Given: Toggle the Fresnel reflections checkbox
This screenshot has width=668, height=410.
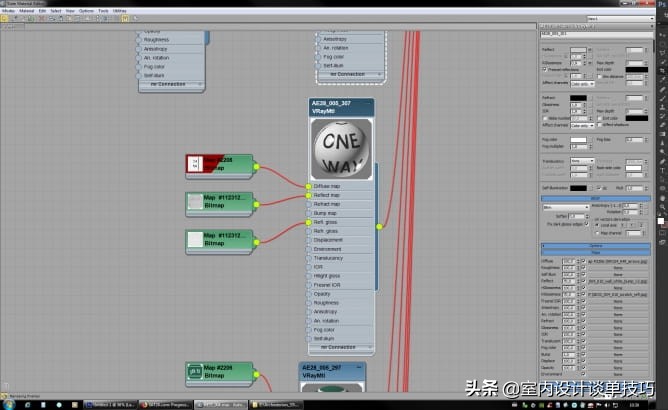Looking at the screenshot, I should click(x=545, y=69).
